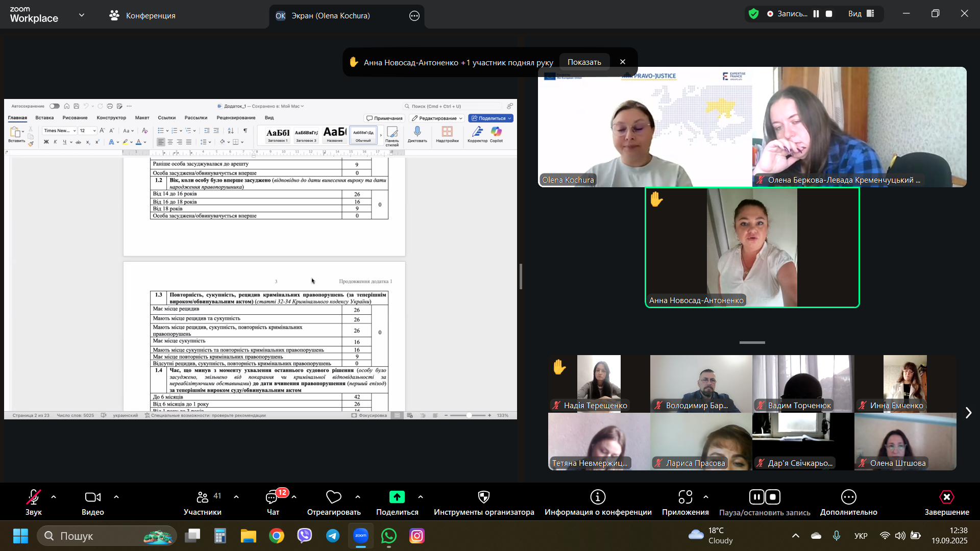Open the Вид view layout menu
Viewport: 980px width, 551px height.
(x=861, y=14)
